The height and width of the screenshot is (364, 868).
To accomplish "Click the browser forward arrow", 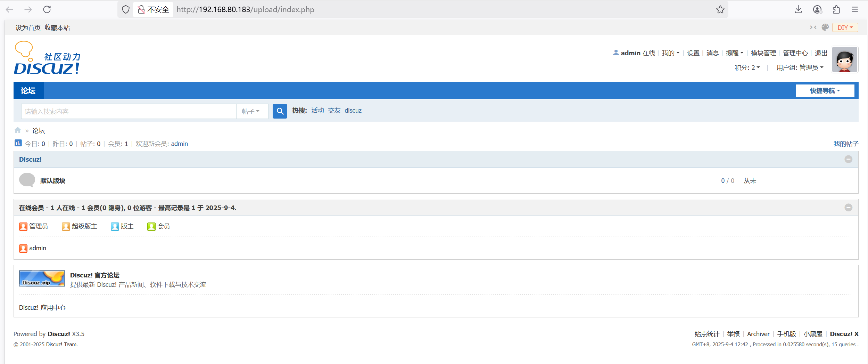I will (28, 9).
